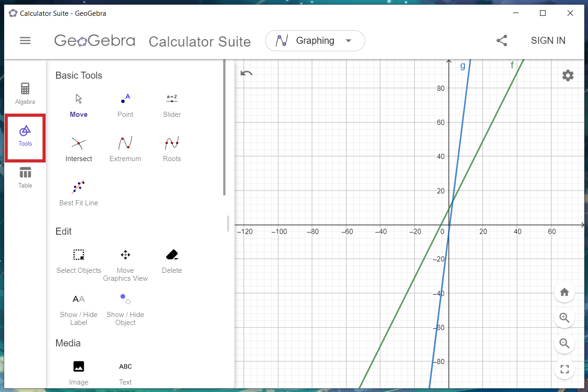Viewport: 588px width, 392px height.
Task: Click the GeoGebra logo
Action: tap(95, 41)
